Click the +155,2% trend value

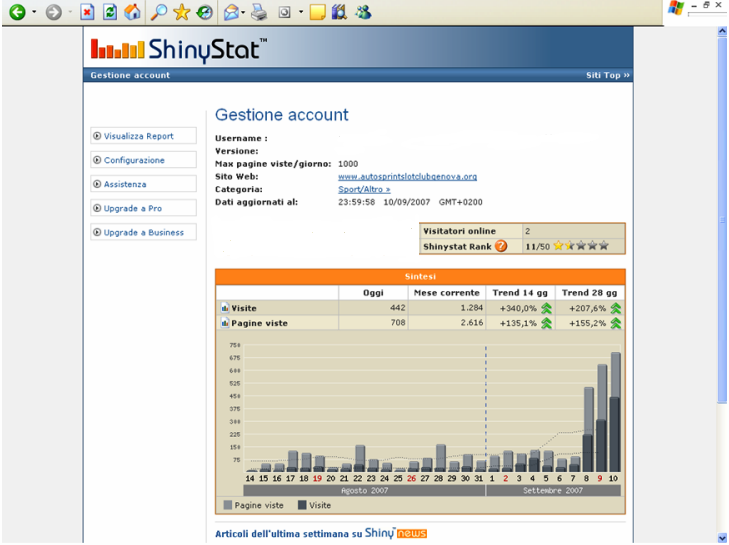pos(587,323)
